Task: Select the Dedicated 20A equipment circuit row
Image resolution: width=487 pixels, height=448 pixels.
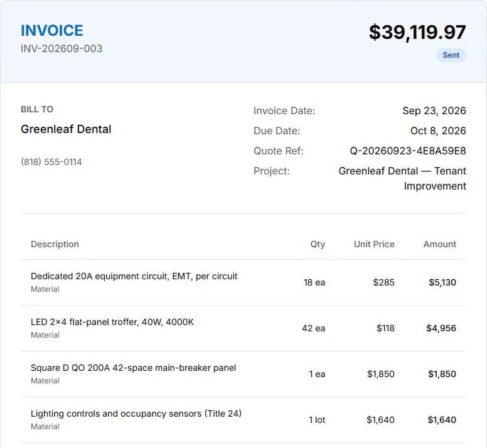Action: [x=243, y=282]
